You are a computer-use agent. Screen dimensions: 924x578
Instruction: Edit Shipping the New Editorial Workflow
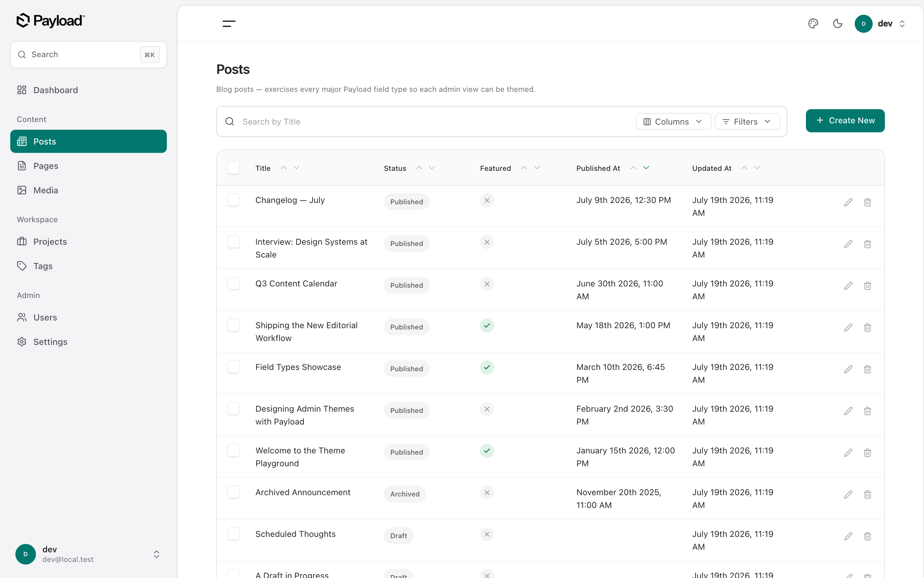848,327
